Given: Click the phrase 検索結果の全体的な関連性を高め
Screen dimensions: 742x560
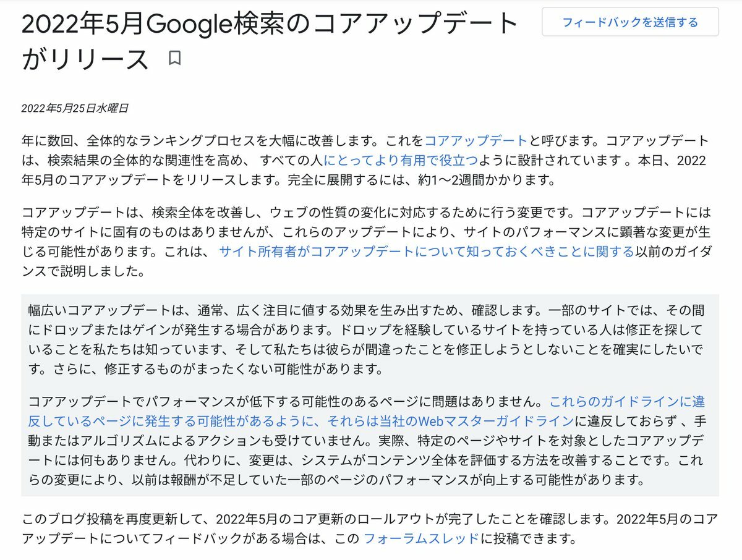Looking at the screenshot, I should tap(145, 161).
